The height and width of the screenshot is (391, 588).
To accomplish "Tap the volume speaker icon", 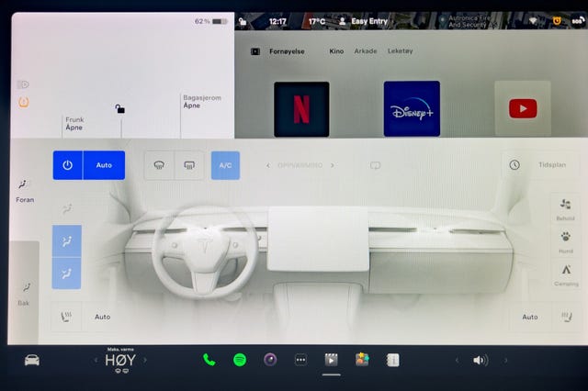I will (x=481, y=361).
